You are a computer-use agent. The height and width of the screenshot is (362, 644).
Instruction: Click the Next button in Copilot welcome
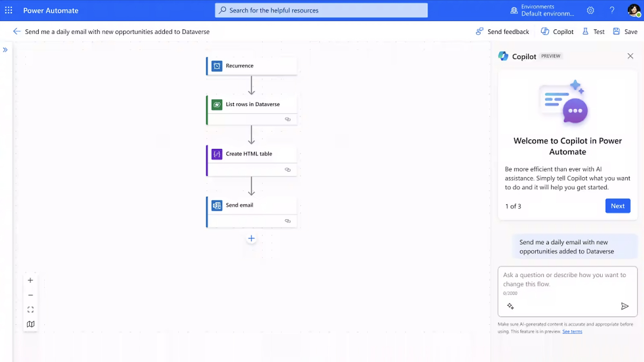(x=617, y=206)
